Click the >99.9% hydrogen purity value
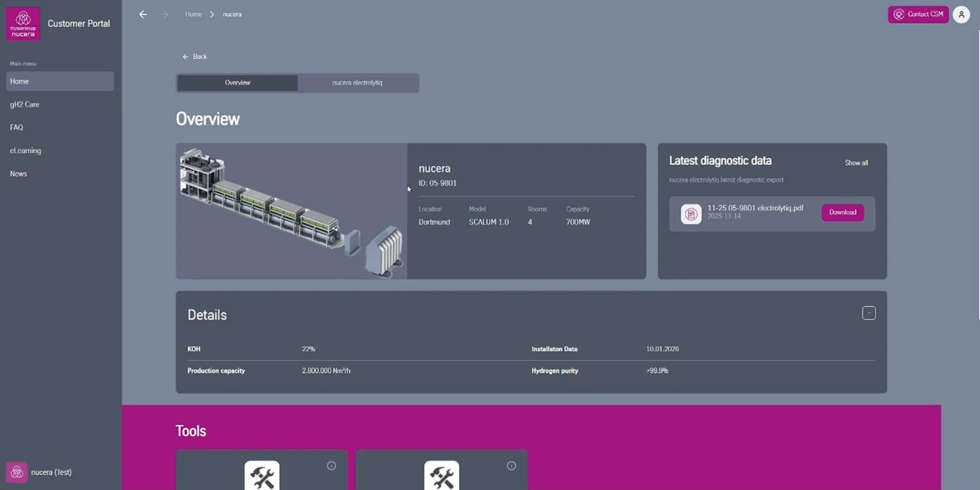 pyautogui.click(x=657, y=371)
